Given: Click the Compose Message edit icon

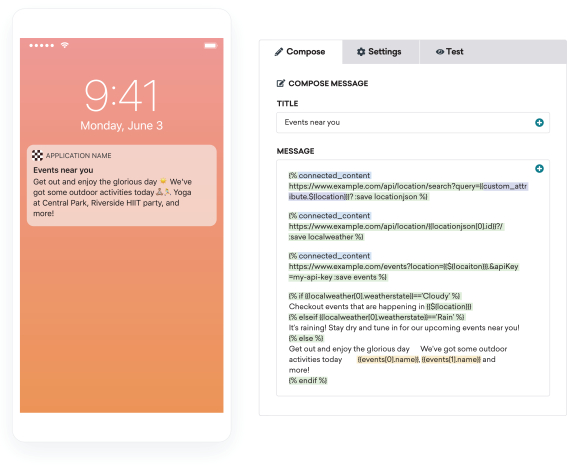Looking at the screenshot, I should pyautogui.click(x=281, y=84).
